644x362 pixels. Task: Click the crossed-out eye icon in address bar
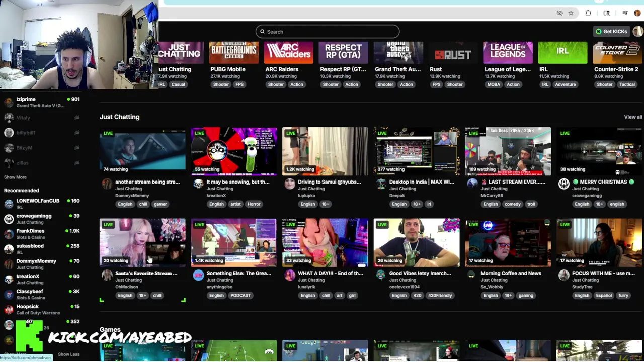click(x=559, y=13)
